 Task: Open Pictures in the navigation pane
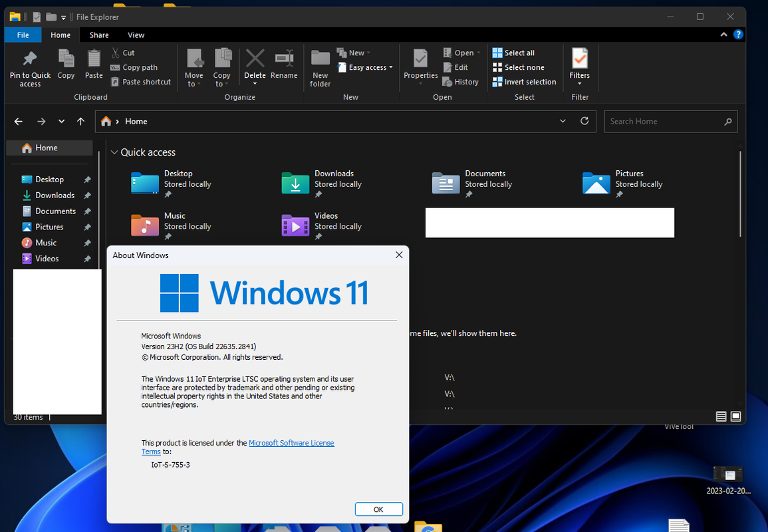49,227
